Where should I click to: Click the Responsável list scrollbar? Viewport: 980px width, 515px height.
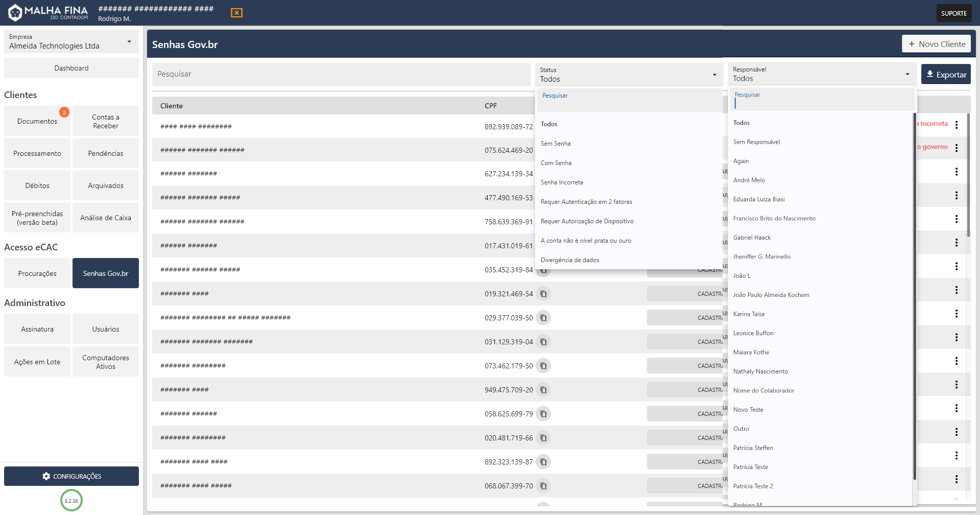pyautogui.click(x=914, y=296)
